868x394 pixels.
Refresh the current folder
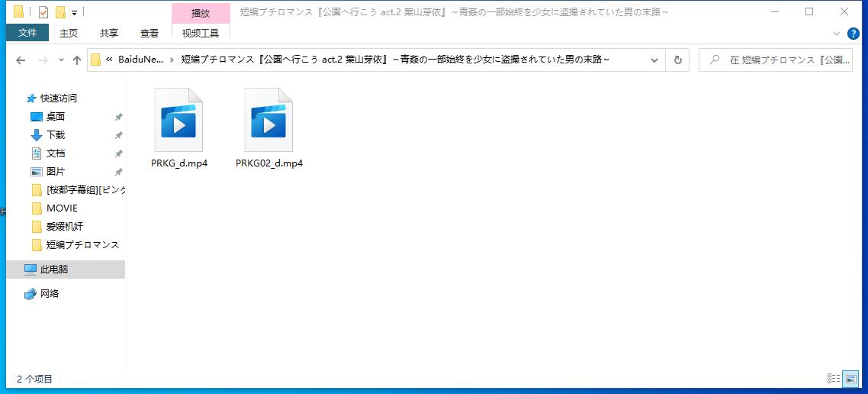677,60
